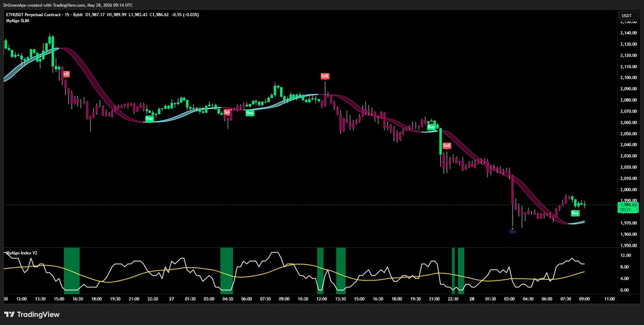Image resolution: width=644 pixels, height=325 pixels.
Task: Click the TradingView logo at bottom left
Action: [x=32, y=314]
